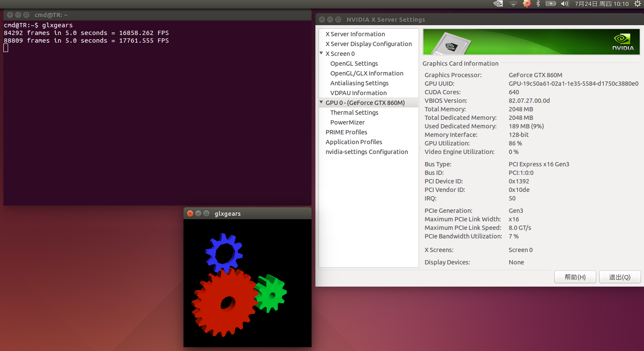This screenshot has height=351, width=644.
Task: Click the NVIDIA logo banner
Action: coord(531,42)
